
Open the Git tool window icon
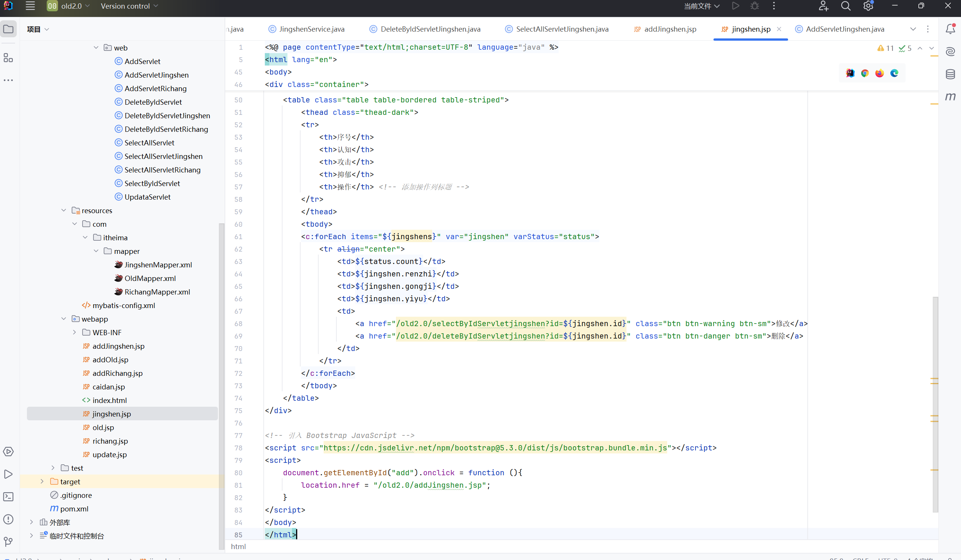tap(8, 542)
